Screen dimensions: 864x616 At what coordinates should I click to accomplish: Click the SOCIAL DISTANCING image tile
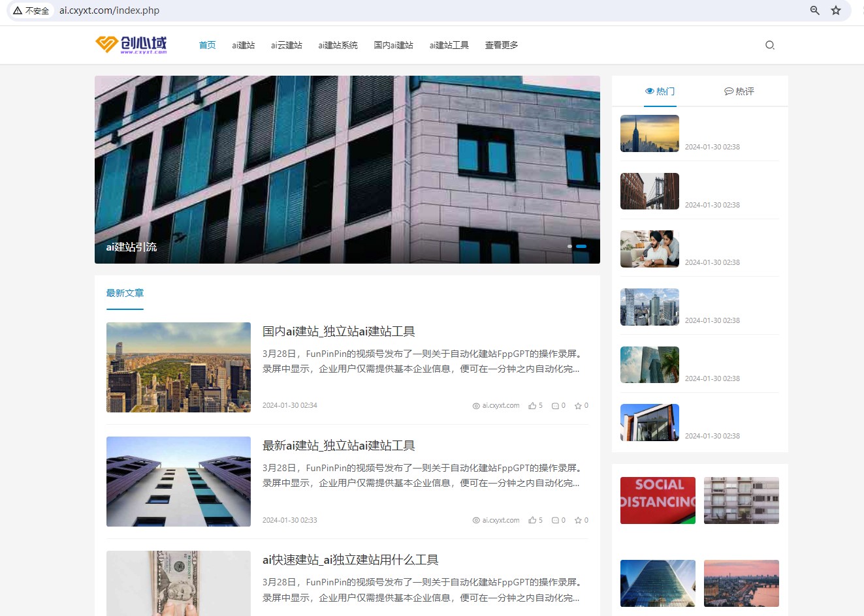click(x=658, y=501)
